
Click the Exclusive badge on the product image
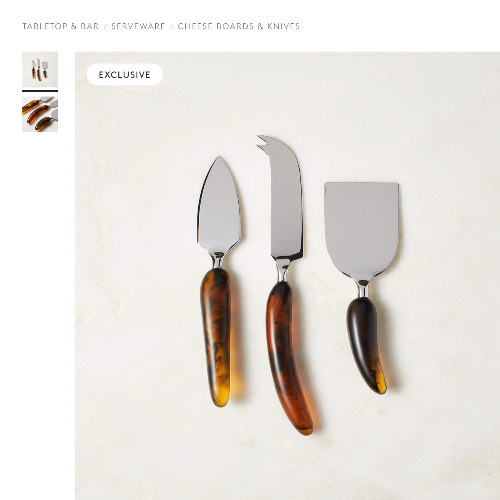125,74
